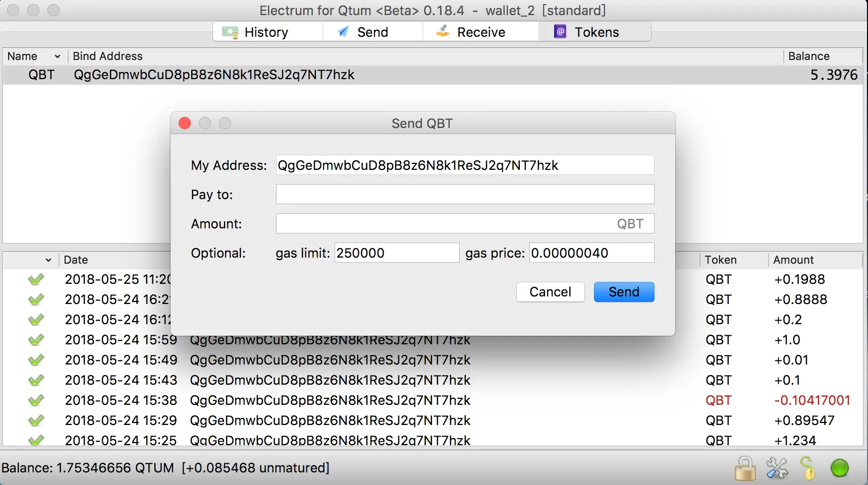The width and height of the screenshot is (868, 485).
Task: Click the 5.3976 token balance value
Action: tap(834, 75)
